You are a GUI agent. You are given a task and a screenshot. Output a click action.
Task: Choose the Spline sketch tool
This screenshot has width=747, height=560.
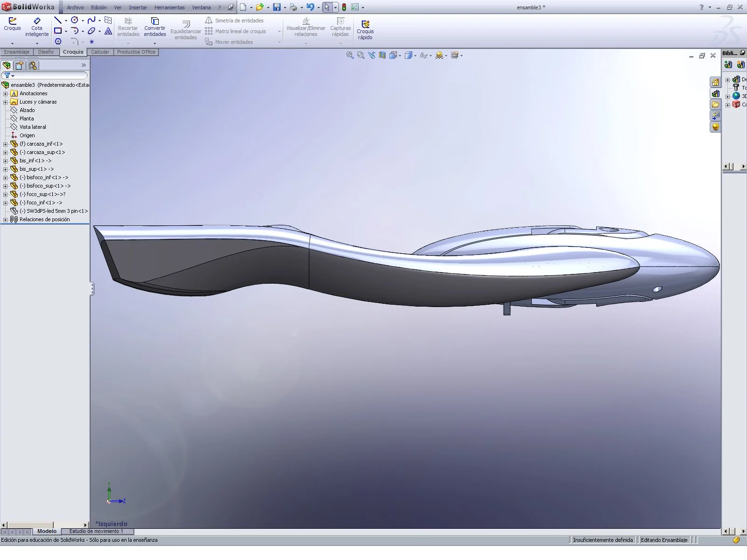coord(92,20)
